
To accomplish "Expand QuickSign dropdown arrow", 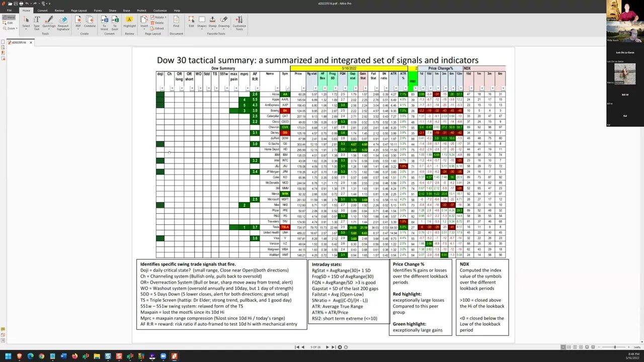I will (49, 29).
